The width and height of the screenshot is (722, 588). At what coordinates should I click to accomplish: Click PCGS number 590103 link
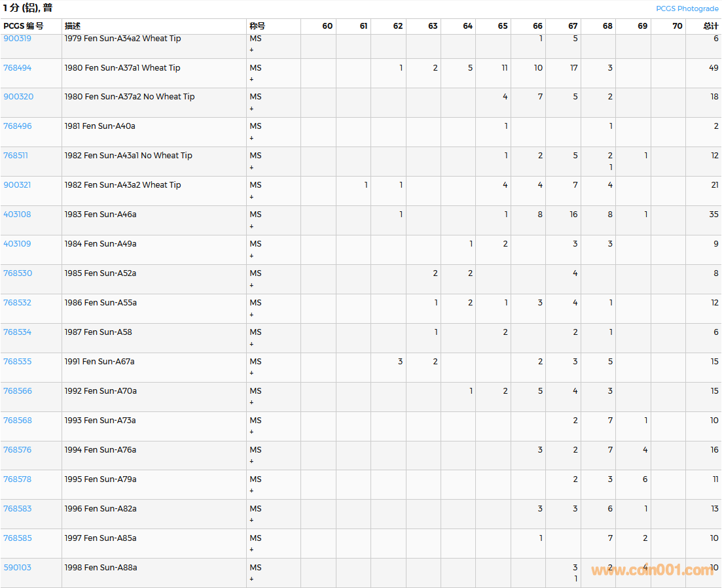pyautogui.click(x=18, y=568)
